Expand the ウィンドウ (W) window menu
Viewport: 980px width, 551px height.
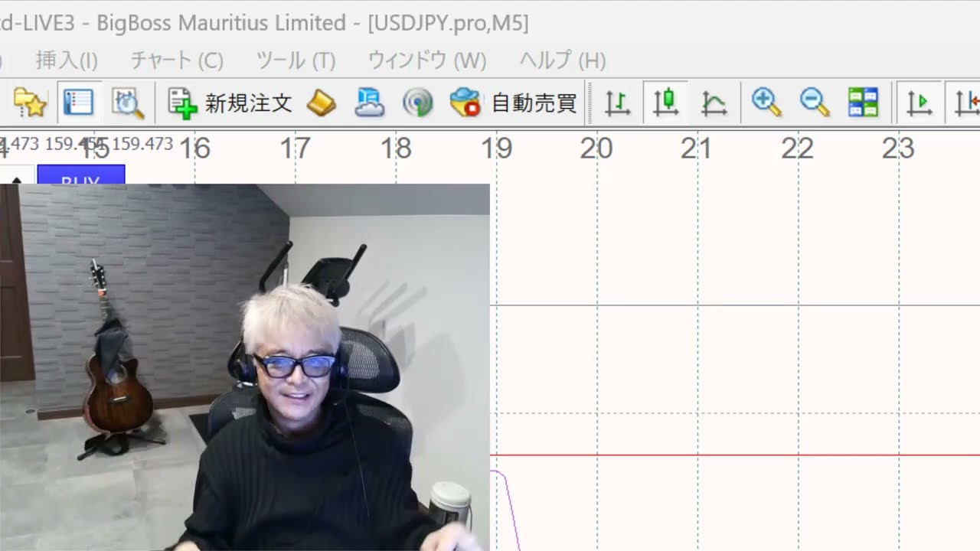click(x=427, y=60)
